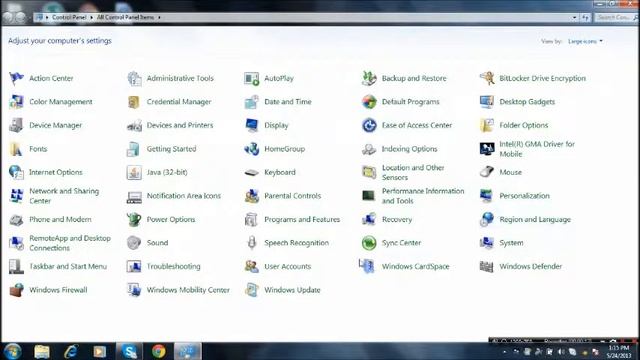Open Action Center flag icon
Image resolution: width=640 pixels, height=360 pixels.
point(16,78)
